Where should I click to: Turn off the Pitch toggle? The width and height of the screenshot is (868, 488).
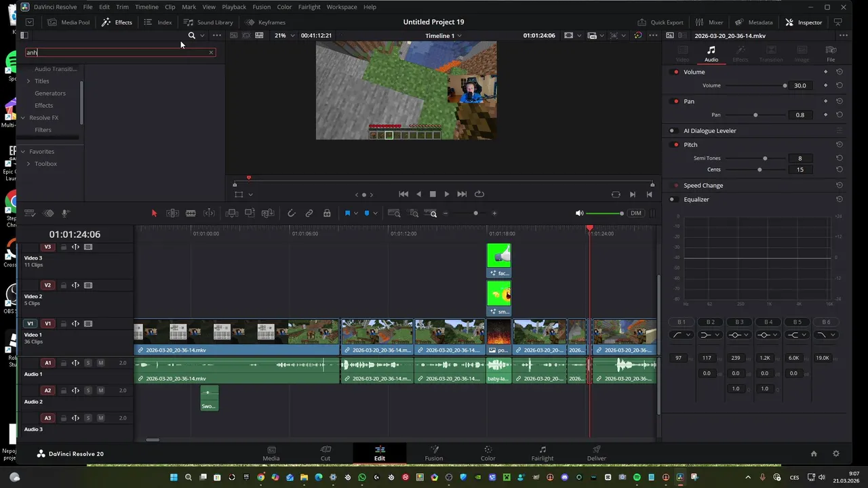coord(675,144)
